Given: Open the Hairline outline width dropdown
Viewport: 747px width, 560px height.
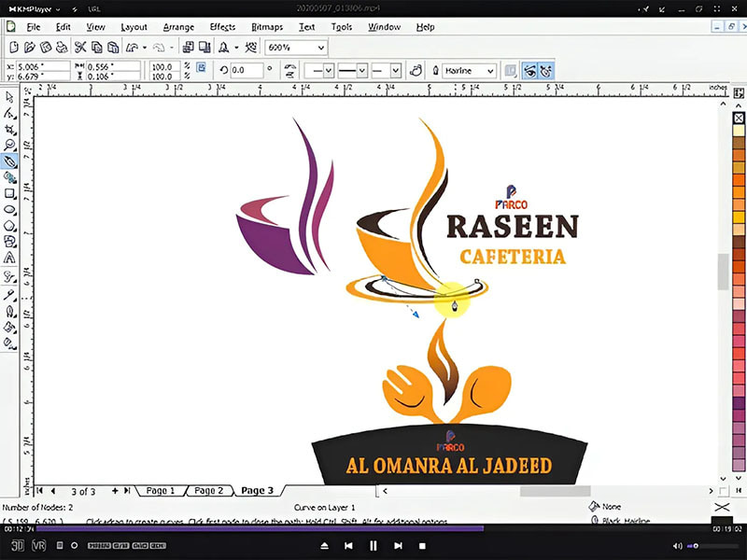Looking at the screenshot, I should tap(490, 71).
